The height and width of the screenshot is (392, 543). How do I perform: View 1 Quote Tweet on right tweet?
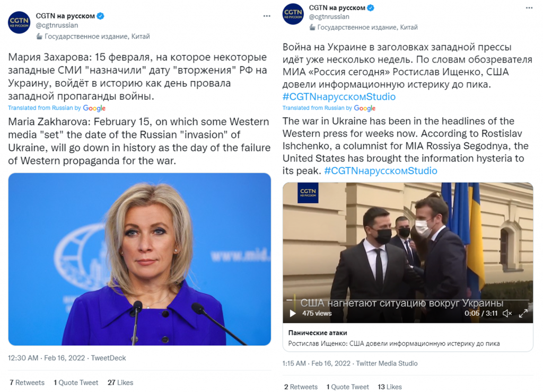click(347, 387)
